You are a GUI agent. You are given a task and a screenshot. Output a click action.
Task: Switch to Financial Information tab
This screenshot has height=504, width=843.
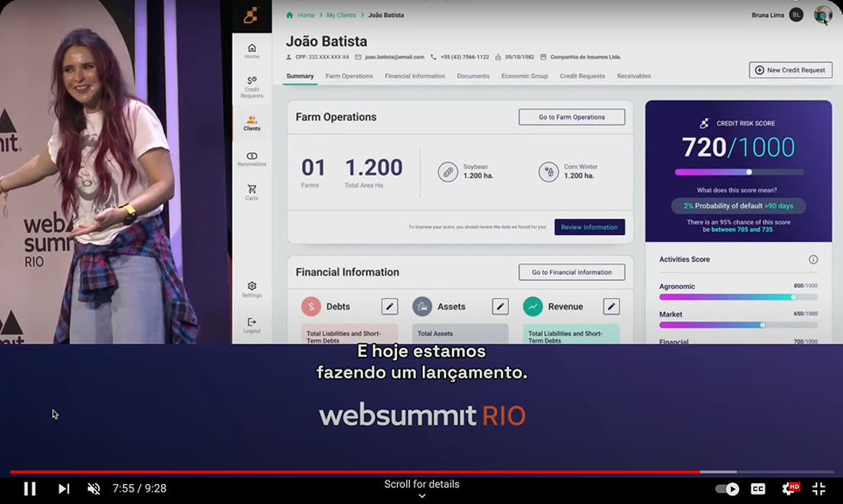(x=415, y=77)
